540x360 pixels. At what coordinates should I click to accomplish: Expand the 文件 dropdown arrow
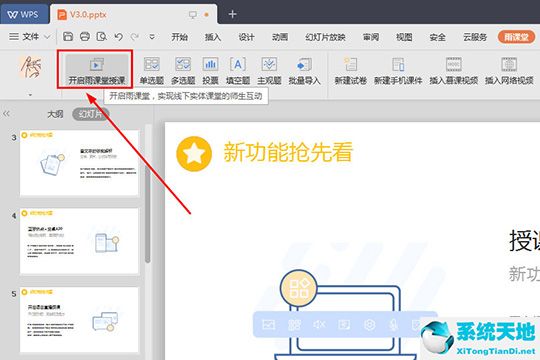[x=48, y=37]
